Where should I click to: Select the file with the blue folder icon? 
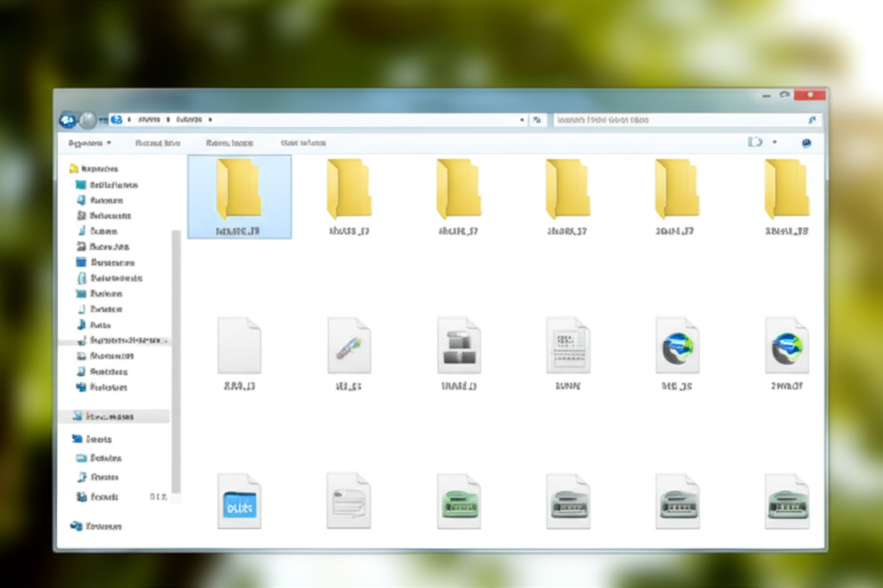point(239,502)
